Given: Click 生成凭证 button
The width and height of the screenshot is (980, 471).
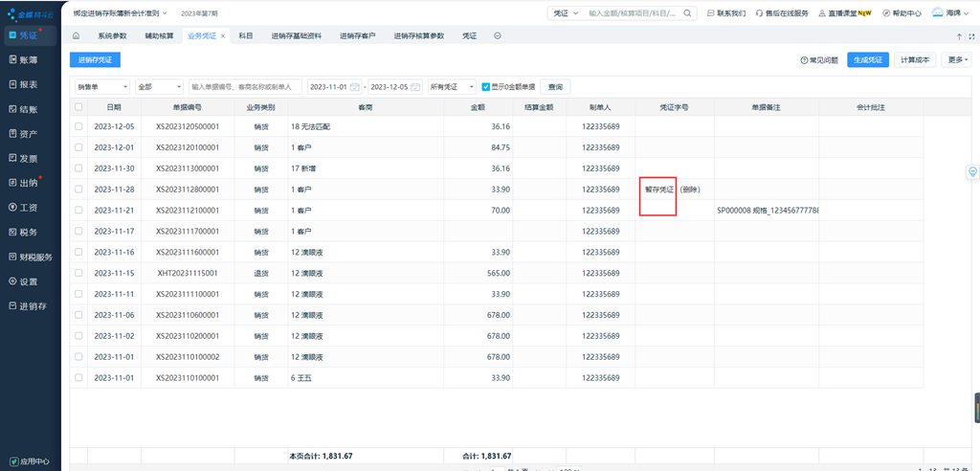Looking at the screenshot, I should [868, 60].
